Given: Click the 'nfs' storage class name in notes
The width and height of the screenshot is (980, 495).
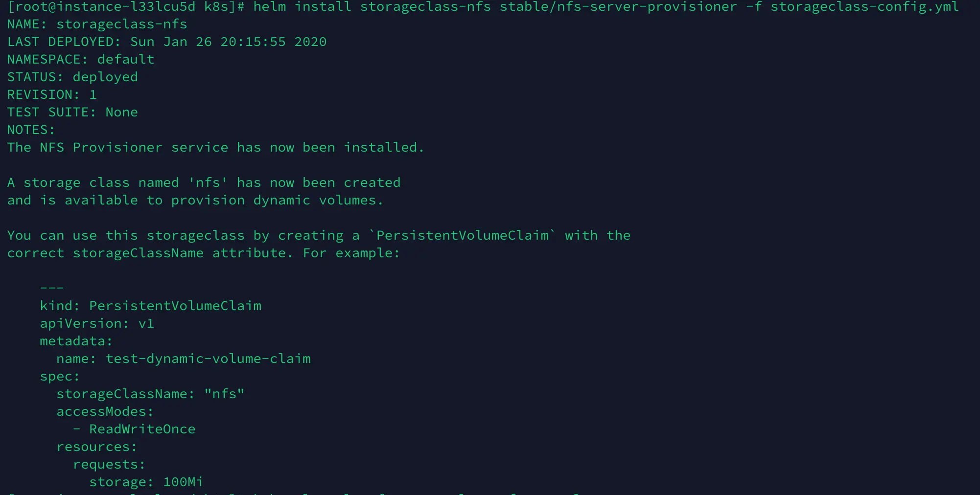Looking at the screenshot, I should [x=208, y=182].
